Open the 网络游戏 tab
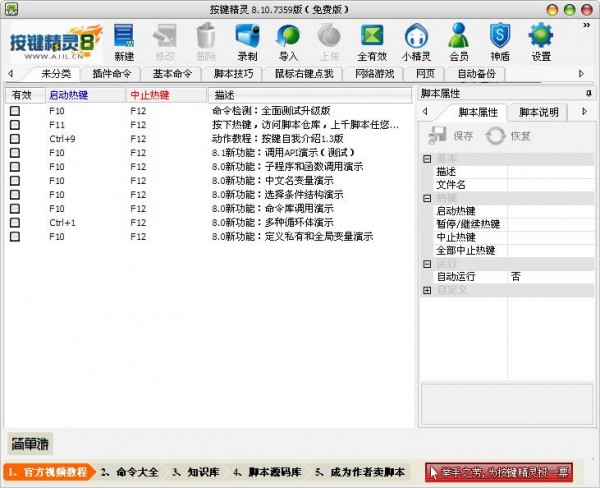The image size is (600, 488). click(x=374, y=73)
